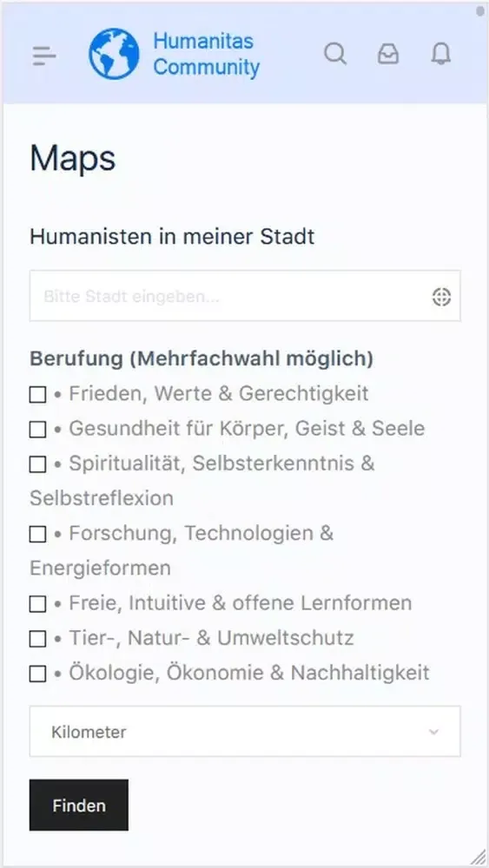Open the Kilometer dropdown

click(x=245, y=731)
